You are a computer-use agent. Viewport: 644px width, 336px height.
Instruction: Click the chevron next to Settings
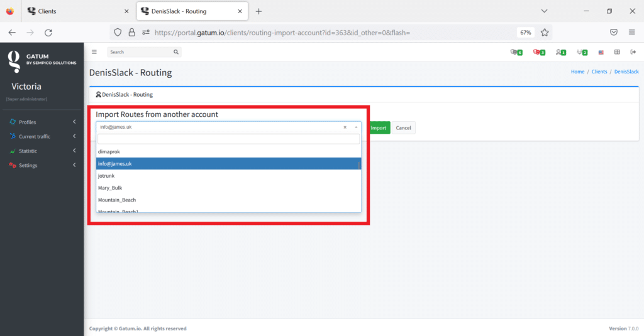[x=74, y=165]
